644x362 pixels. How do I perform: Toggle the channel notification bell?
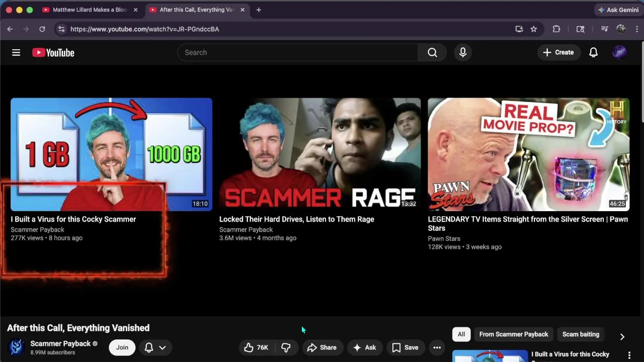149,347
